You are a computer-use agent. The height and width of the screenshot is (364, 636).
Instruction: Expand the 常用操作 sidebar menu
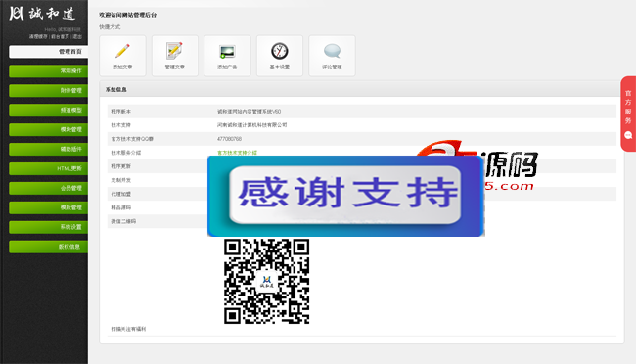click(x=48, y=71)
